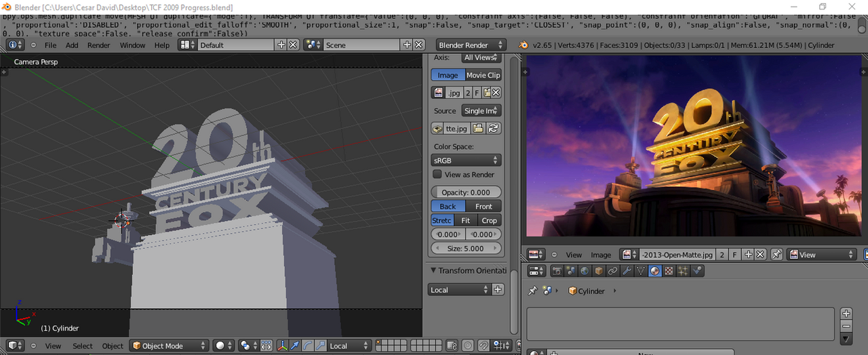This screenshot has height=355, width=868.
Task: Open Render menu
Action: 98,45
